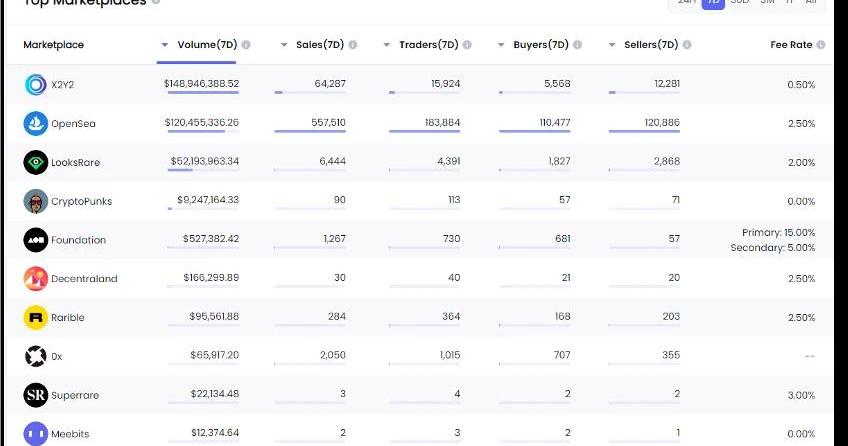
Task: Click the 0x protocol logo
Action: click(36, 356)
